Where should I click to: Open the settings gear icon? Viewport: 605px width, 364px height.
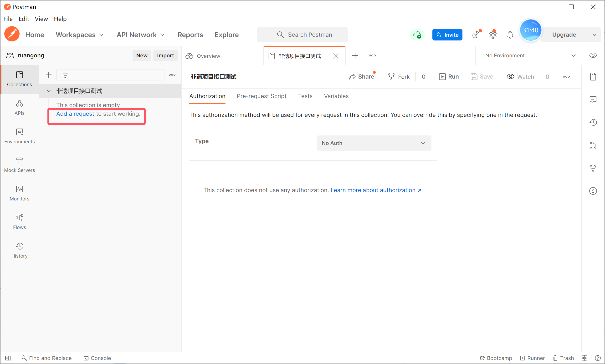click(x=492, y=35)
